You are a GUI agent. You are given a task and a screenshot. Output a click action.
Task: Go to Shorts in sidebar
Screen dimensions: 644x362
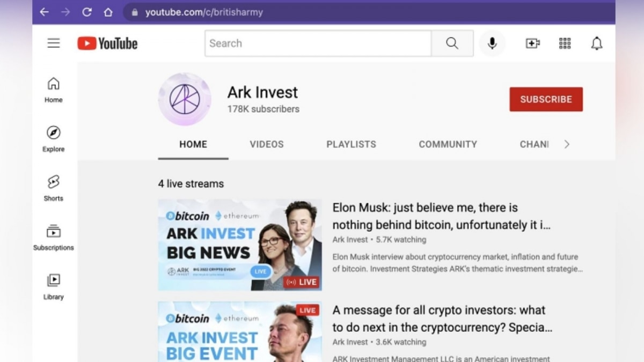coord(53,188)
